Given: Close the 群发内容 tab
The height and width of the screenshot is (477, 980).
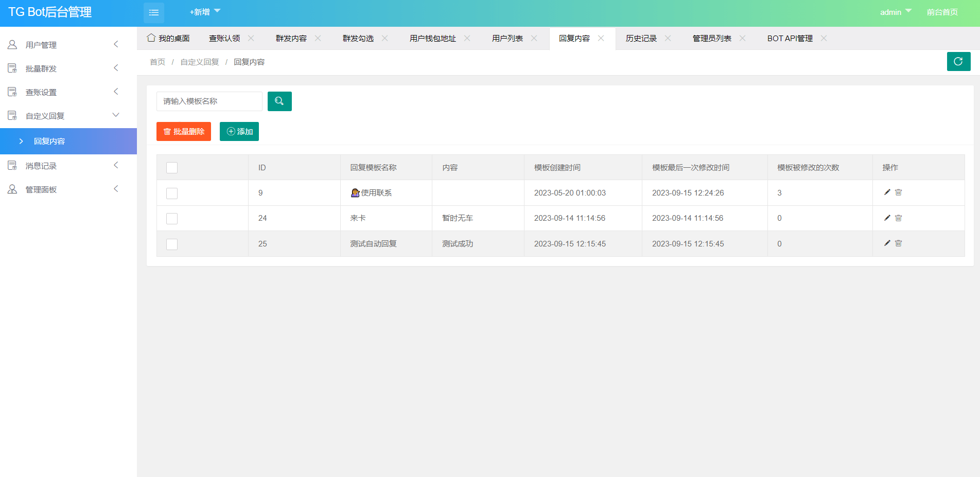Looking at the screenshot, I should [318, 39].
